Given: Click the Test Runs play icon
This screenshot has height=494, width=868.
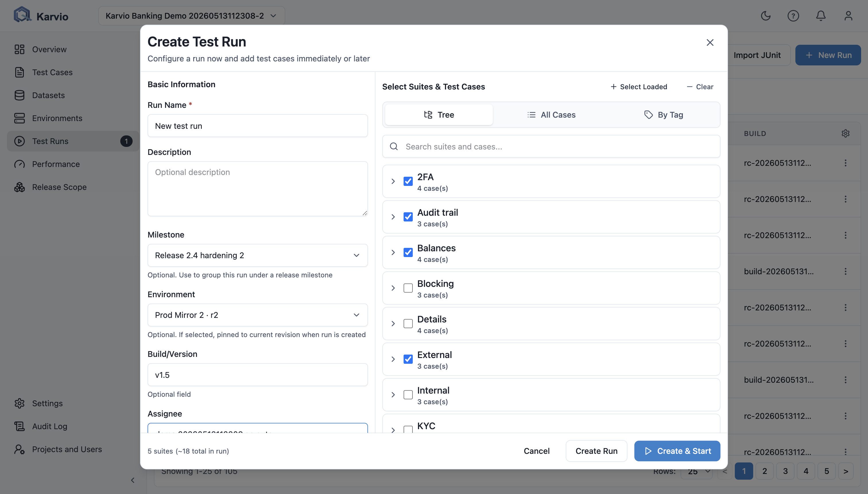Looking at the screenshot, I should 19,141.
